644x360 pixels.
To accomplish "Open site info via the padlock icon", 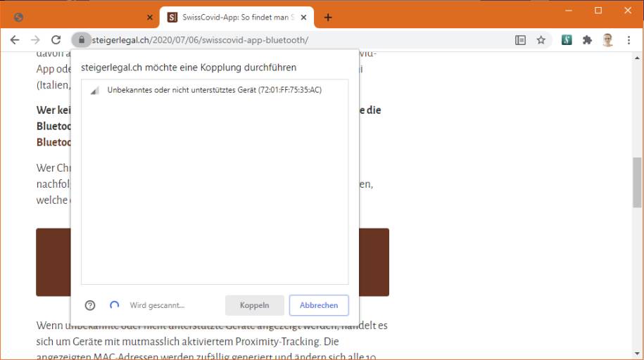I will [x=82, y=40].
